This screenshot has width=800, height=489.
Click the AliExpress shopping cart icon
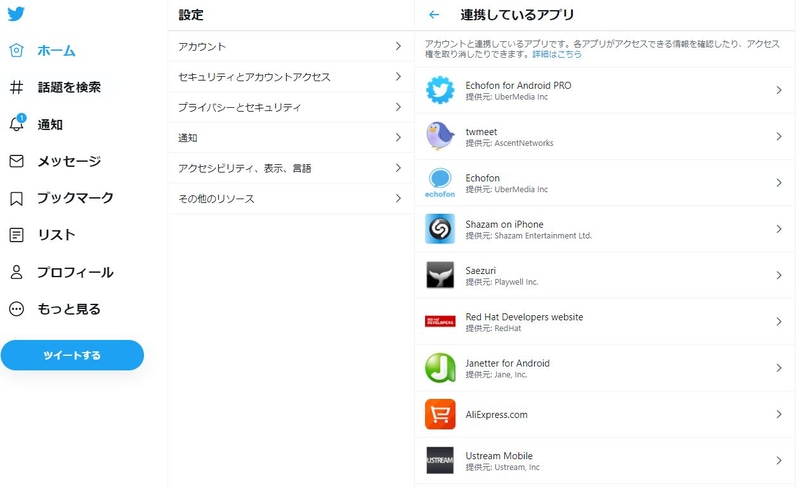pos(440,414)
